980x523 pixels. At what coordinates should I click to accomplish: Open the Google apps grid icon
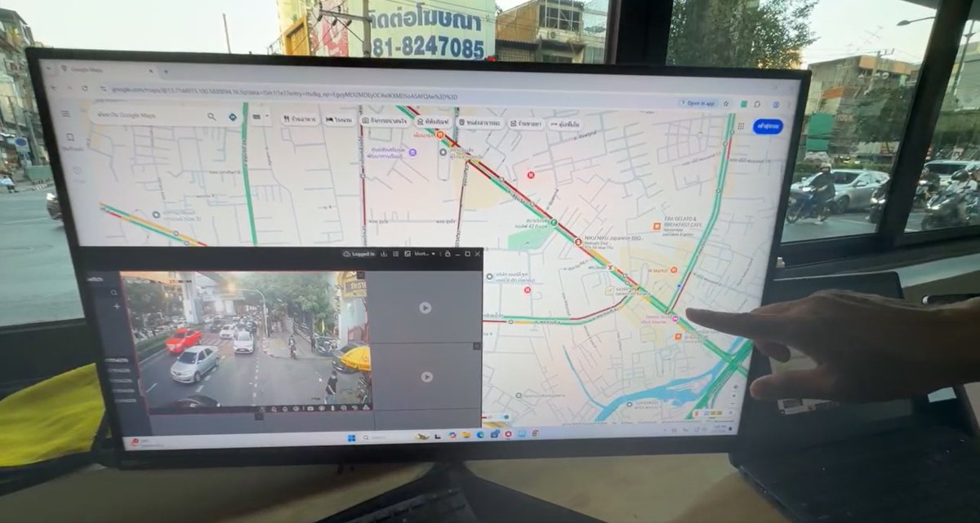pyautogui.click(x=741, y=126)
